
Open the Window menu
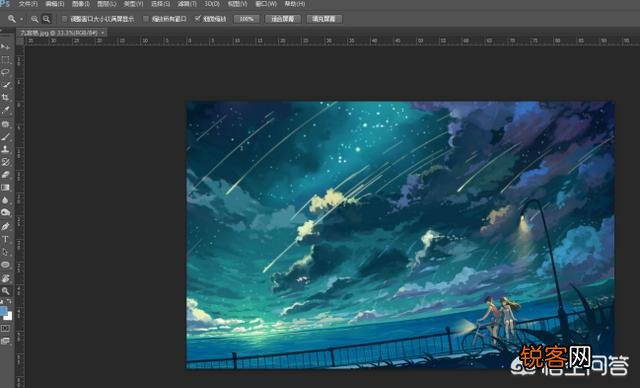tap(266, 4)
